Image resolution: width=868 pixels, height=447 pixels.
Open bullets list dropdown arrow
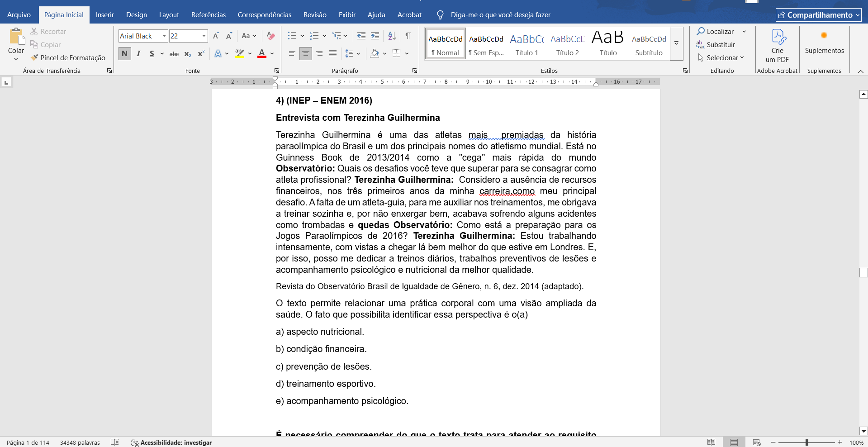[302, 36]
